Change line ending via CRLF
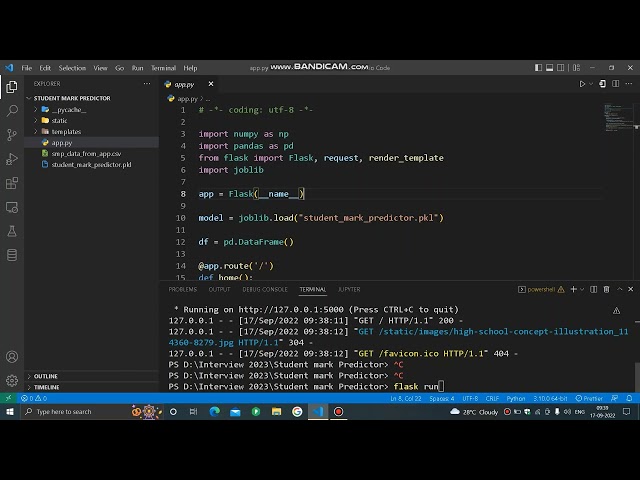640x480 pixels. click(x=492, y=398)
